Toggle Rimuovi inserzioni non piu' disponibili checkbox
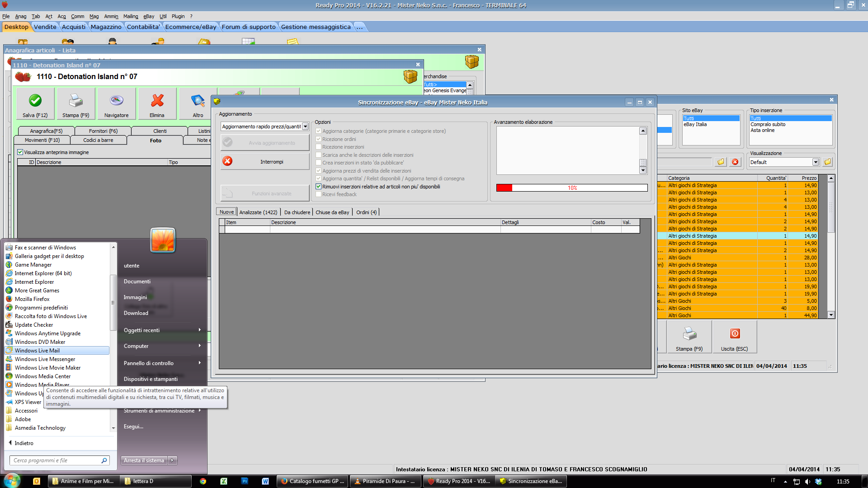The image size is (868, 488). [x=318, y=187]
